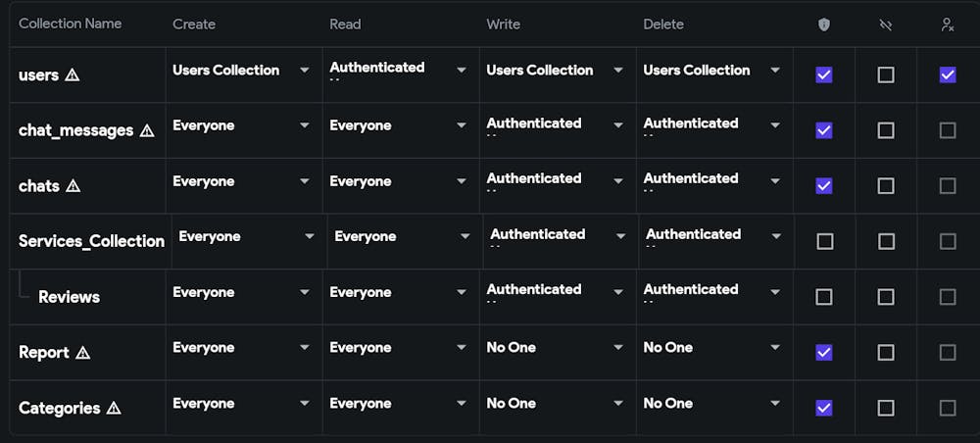980x443 pixels.
Task: Toggle the unlink checkbox for chats row
Action: point(886,186)
